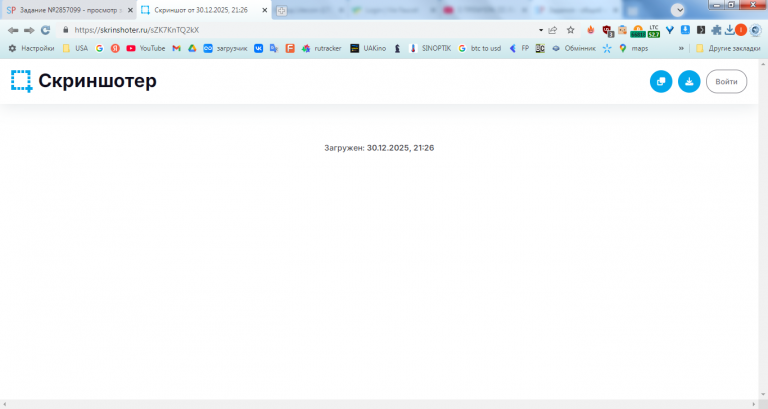Open the Google bookmark icon
The width and height of the screenshot is (768, 409).
tap(99, 48)
